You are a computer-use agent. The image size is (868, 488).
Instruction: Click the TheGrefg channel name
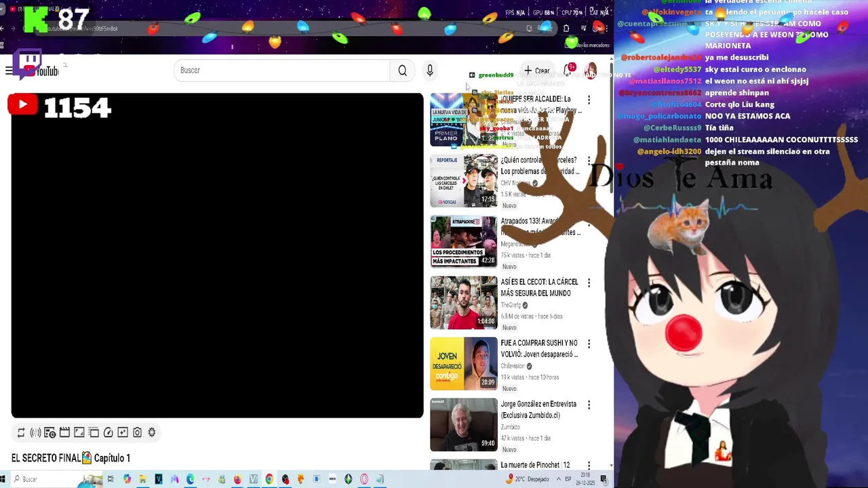point(510,305)
